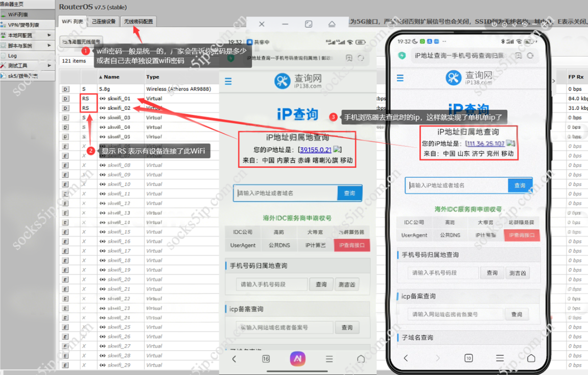This screenshot has height=375, width=588.
Task: Sort the table by Name column
Action: pos(111,77)
